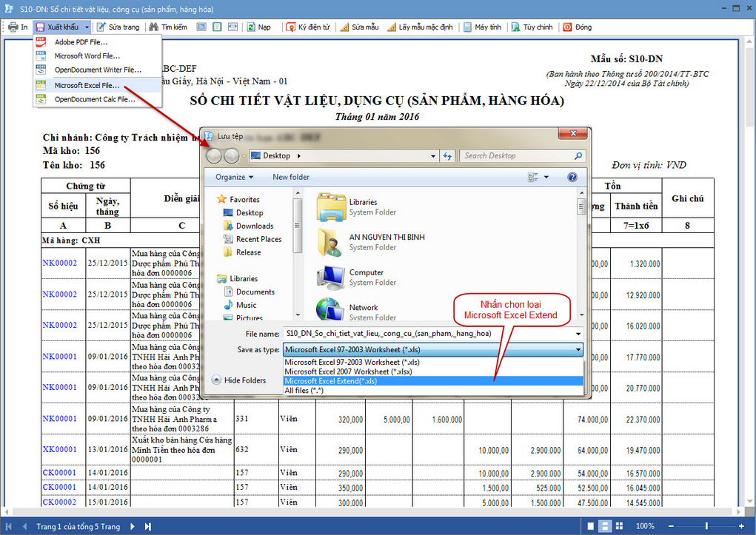Click the Nạp reload icon

point(251,27)
